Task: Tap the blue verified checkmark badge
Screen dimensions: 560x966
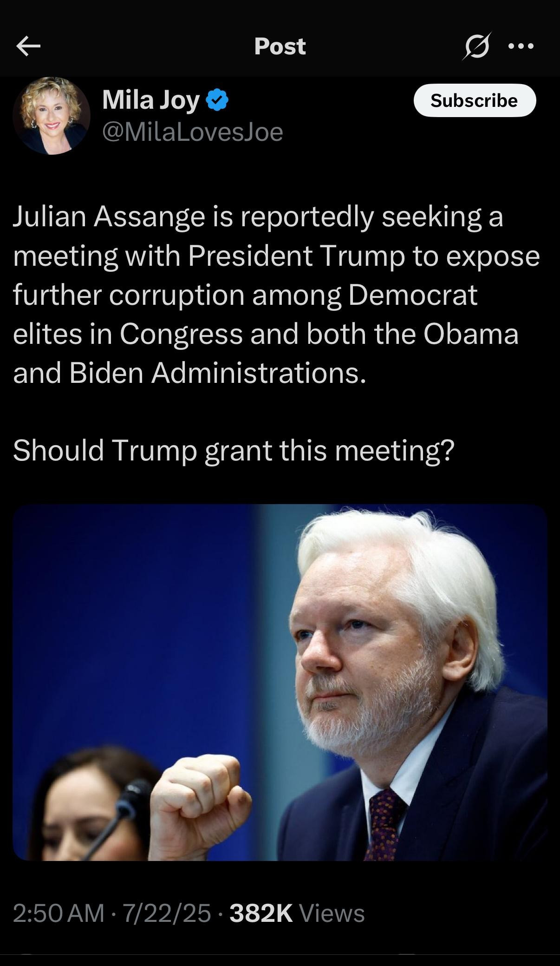Action: [217, 100]
